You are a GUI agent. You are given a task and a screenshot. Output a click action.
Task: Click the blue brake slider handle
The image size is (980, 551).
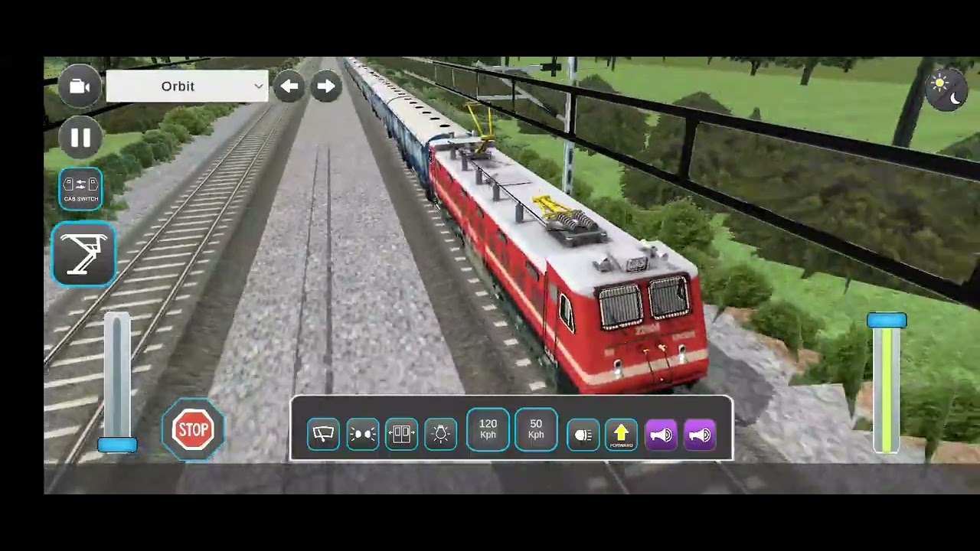pyautogui.click(x=117, y=445)
